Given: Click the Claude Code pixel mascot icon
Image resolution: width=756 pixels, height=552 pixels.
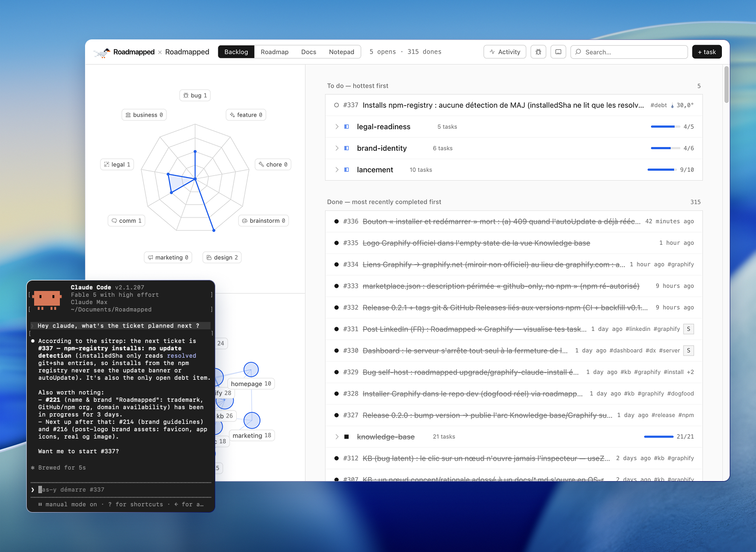Looking at the screenshot, I should pos(47,300).
